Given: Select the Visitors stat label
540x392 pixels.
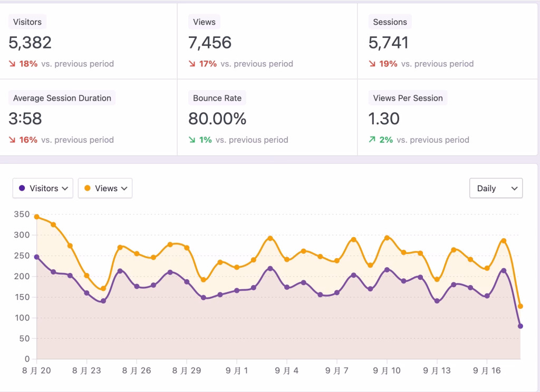Looking at the screenshot, I should click(27, 22).
